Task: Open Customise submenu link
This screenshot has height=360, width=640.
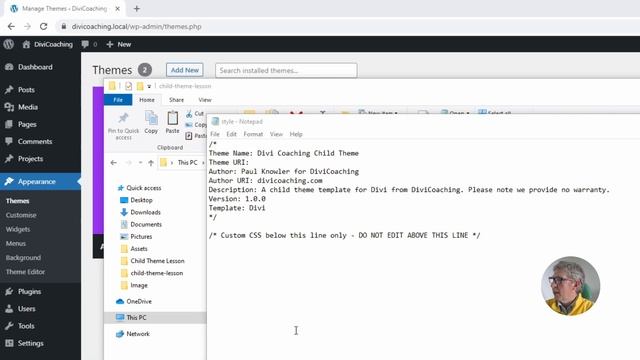Action: (x=21, y=215)
